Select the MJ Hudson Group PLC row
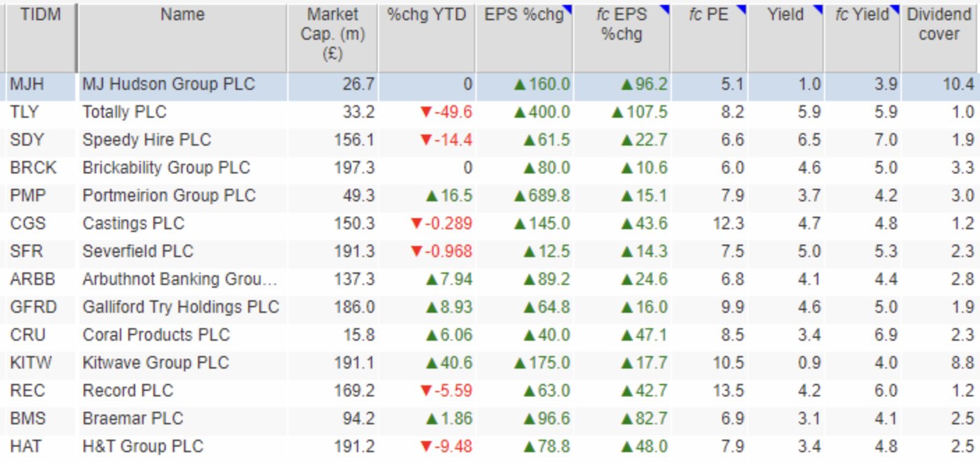The height and width of the screenshot is (471, 980). pos(169,84)
